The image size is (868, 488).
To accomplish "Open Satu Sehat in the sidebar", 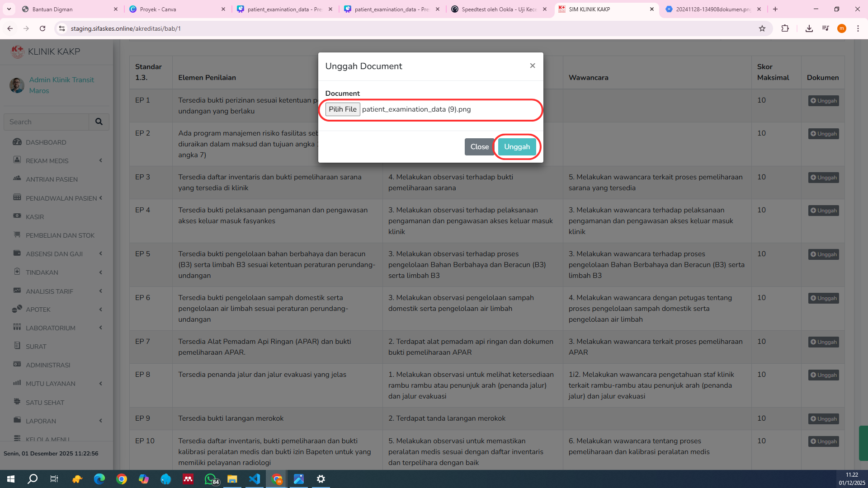I will [x=45, y=403].
